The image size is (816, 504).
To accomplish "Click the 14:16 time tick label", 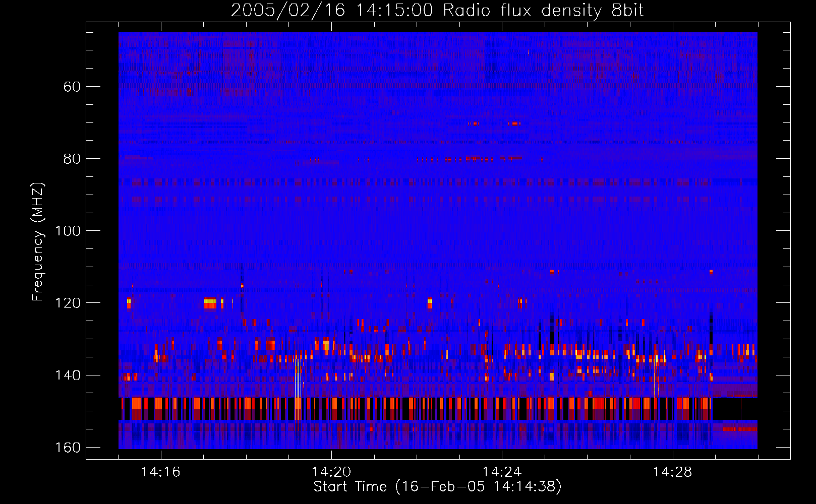I will coord(161,472).
